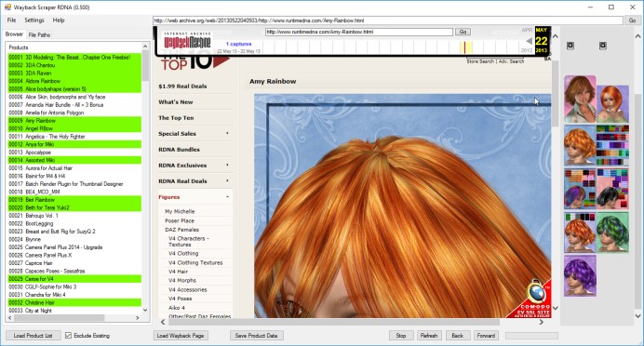Select product 00029 Cerise for V4
Image resolution: width=644 pixels, height=346 pixels.
coord(74,279)
